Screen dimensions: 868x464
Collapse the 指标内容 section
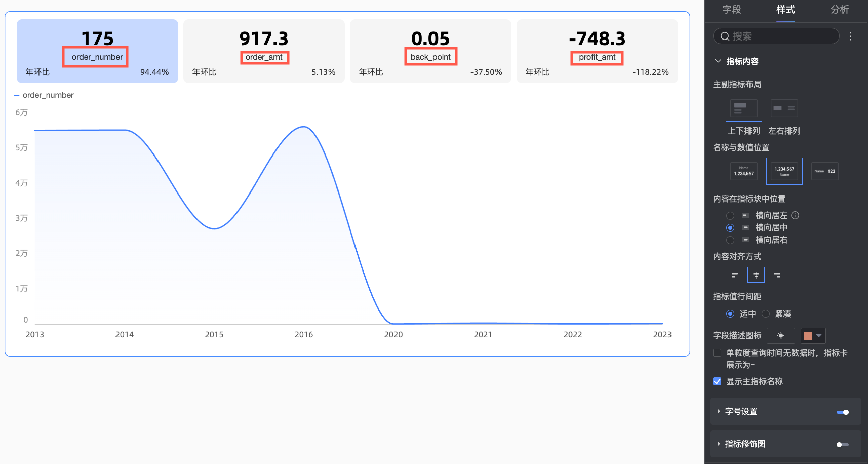pos(718,61)
